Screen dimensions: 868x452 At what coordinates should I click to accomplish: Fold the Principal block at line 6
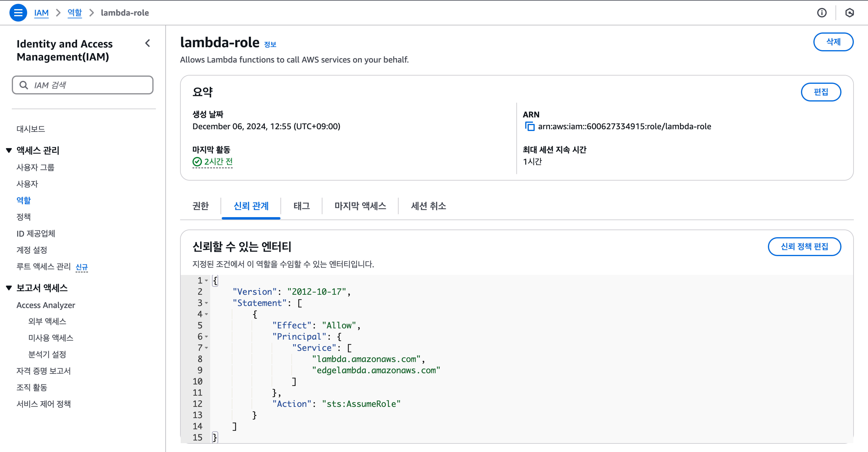[x=206, y=337]
